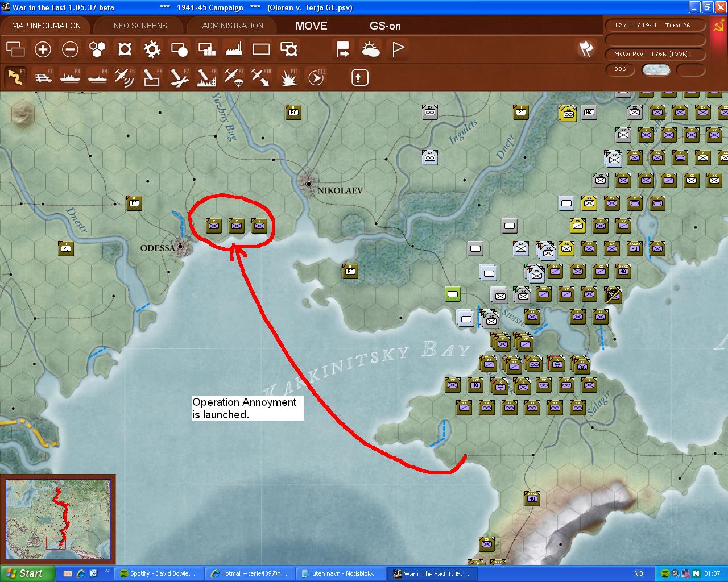Switch to Spotify - David Bowie taskbar window

[158, 573]
